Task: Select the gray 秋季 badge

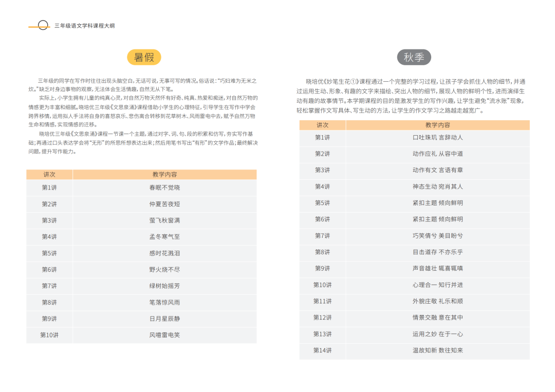Action: (414, 57)
